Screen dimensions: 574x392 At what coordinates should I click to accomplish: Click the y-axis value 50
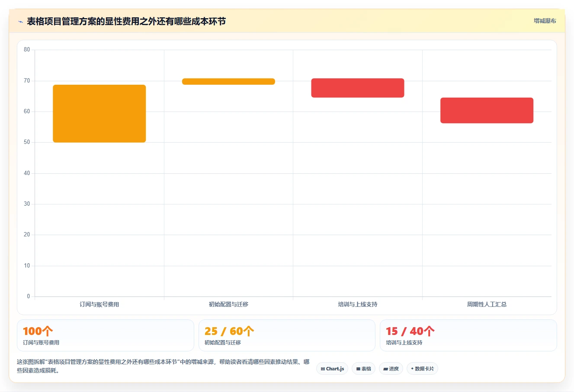tap(27, 142)
